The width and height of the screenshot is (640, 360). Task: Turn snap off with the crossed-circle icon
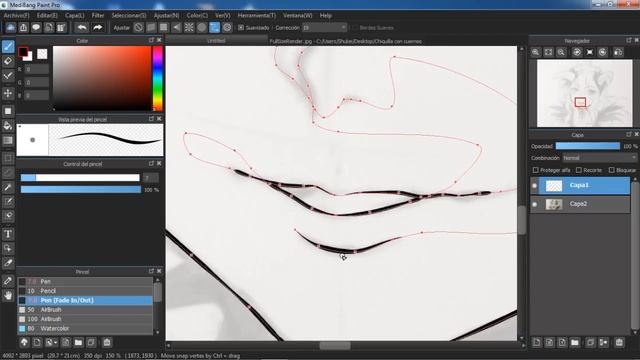(x=138, y=27)
